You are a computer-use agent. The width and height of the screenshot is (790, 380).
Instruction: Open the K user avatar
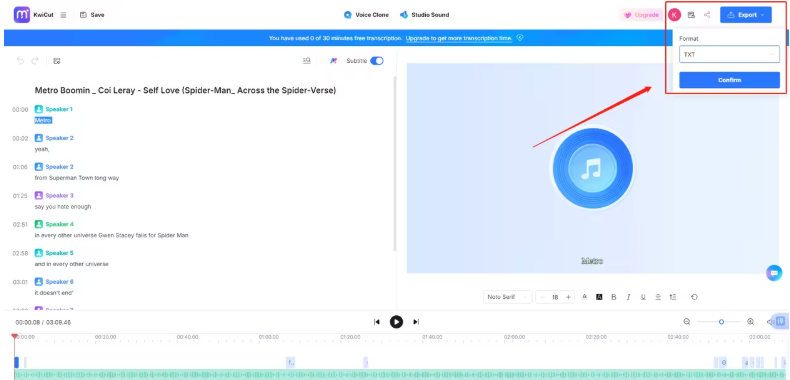[674, 15]
